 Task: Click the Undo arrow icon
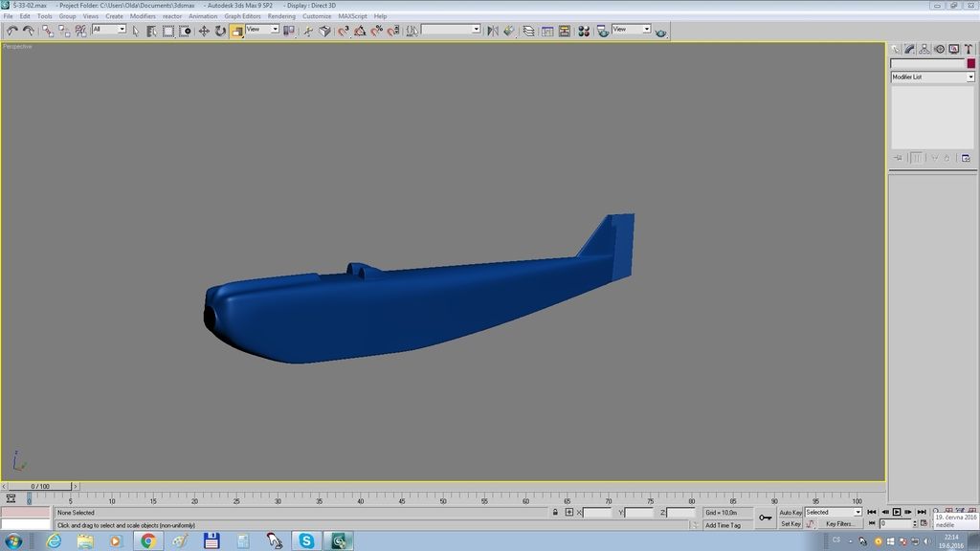pos(11,31)
